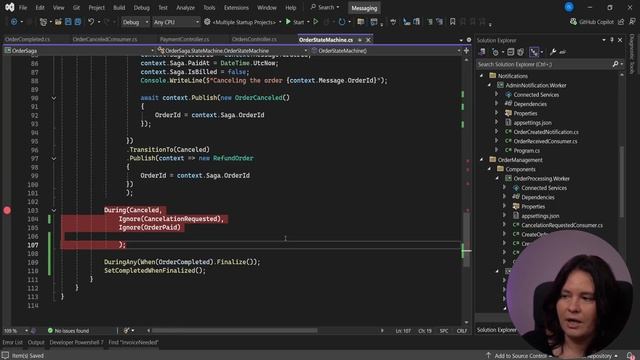Click the split editor plus icon

pos(467,51)
